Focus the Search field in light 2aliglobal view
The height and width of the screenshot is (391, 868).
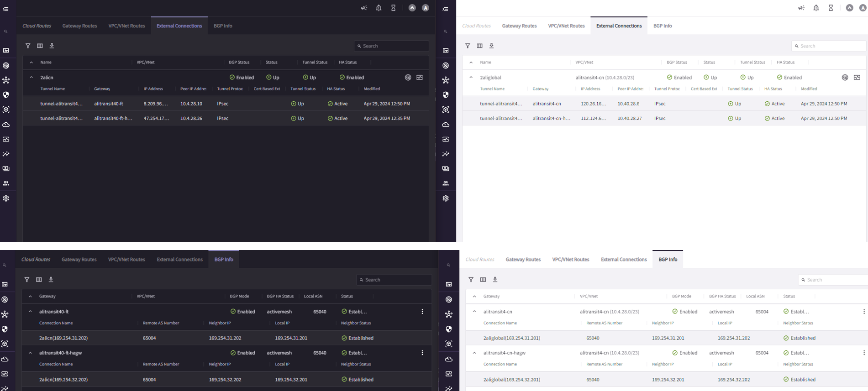coord(829,46)
